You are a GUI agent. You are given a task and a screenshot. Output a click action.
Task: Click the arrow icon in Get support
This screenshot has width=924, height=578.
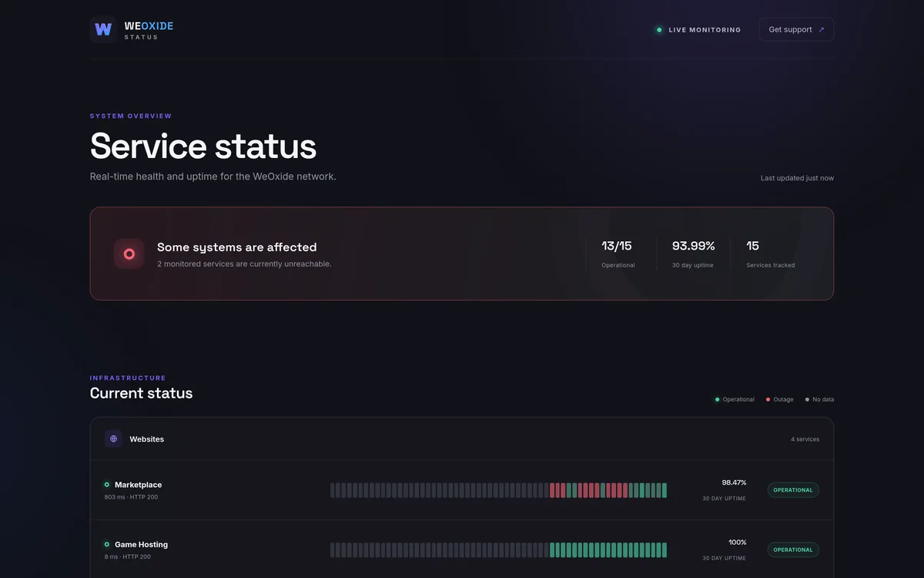[x=822, y=29]
